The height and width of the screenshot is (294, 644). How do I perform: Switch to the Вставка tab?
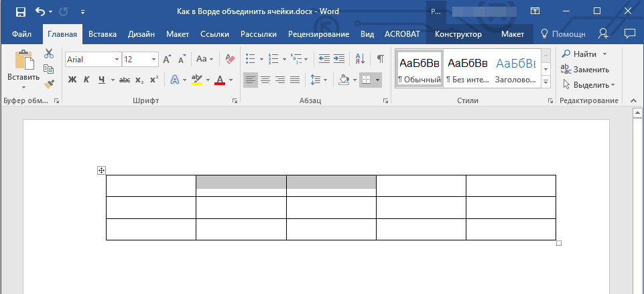(x=102, y=34)
